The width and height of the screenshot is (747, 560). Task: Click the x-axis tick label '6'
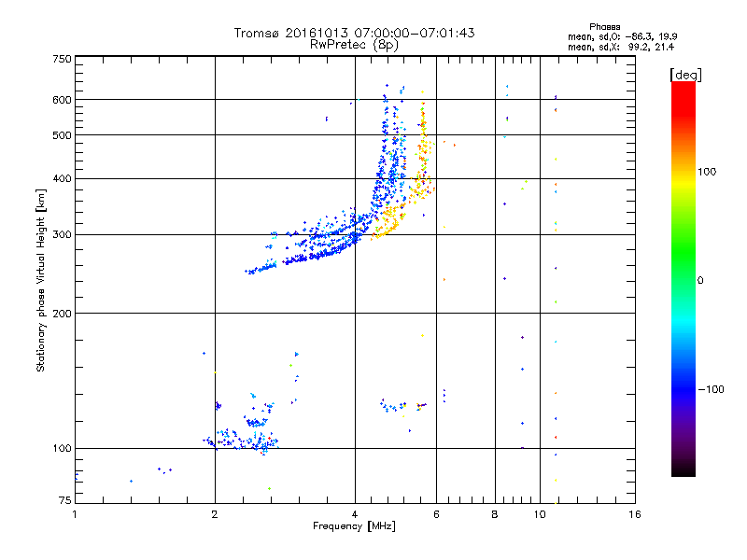[436, 514]
